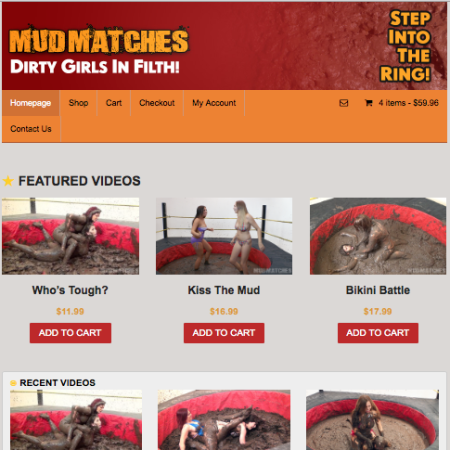This screenshot has width=450, height=450.
Task: Add Kiss The Mud to cart
Action: [x=224, y=333]
